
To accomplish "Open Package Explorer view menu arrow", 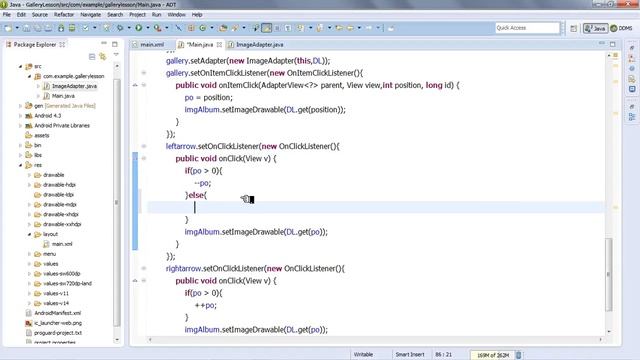I will click(x=116, y=55).
